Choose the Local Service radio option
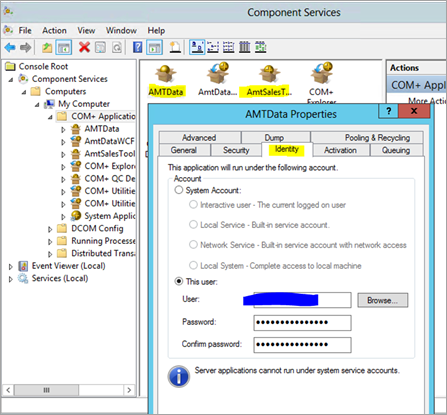This screenshot has height=415, width=447. tap(193, 224)
